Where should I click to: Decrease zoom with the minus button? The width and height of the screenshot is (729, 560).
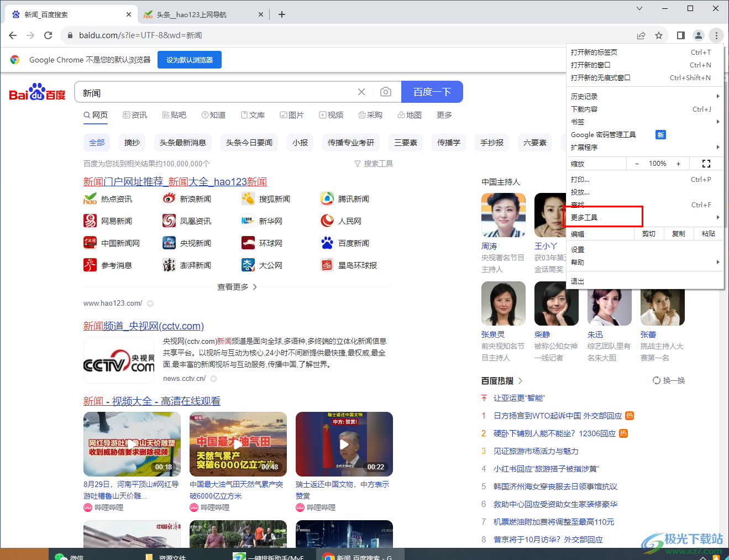pos(637,164)
